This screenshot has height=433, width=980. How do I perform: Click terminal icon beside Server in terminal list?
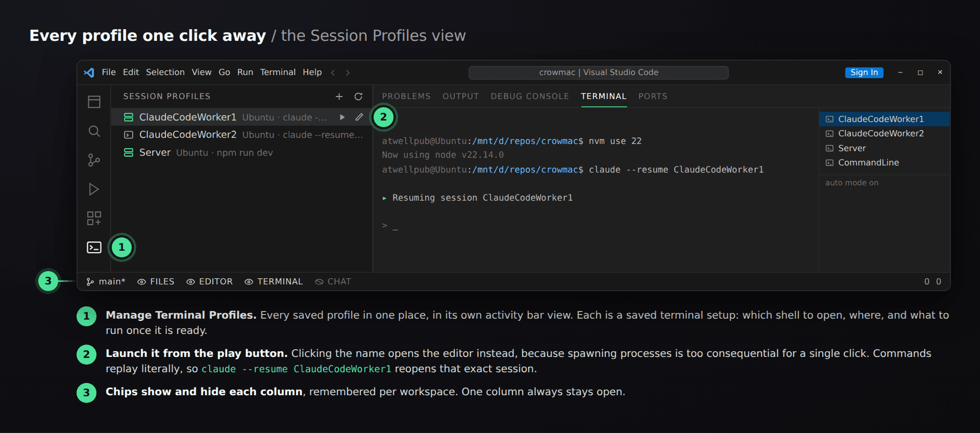[x=830, y=149]
